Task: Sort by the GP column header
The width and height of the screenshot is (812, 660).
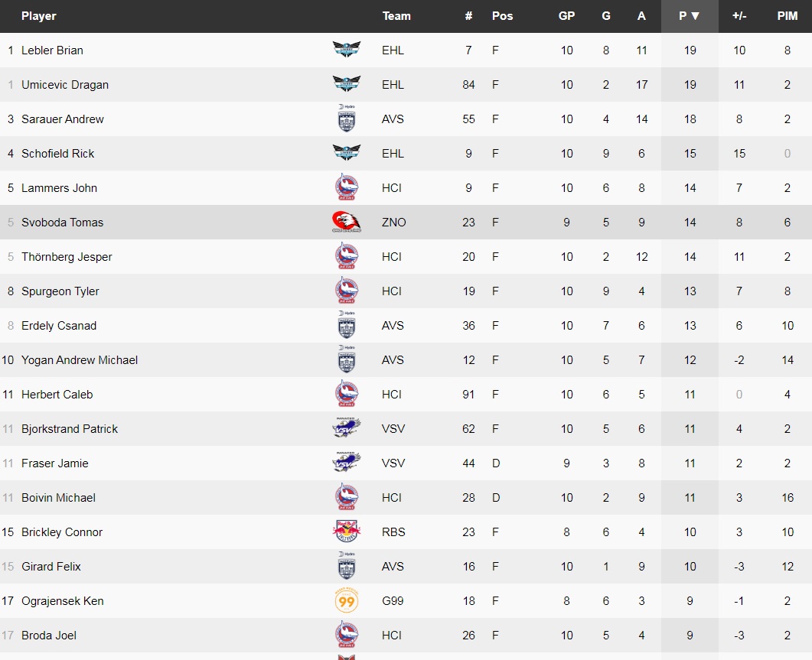Action: tap(566, 16)
